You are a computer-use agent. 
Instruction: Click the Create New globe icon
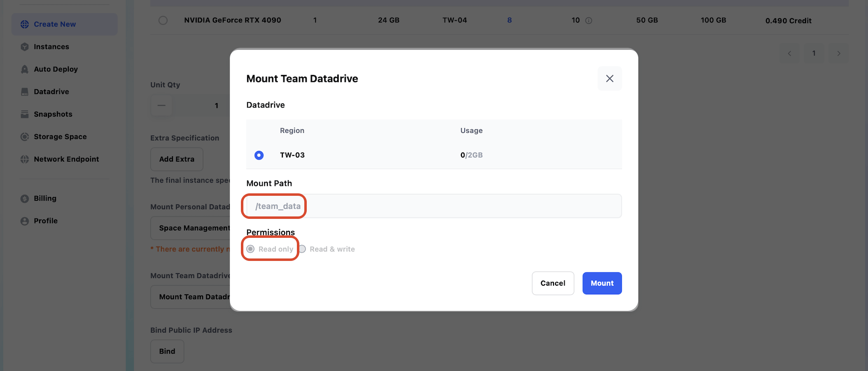pyautogui.click(x=25, y=24)
